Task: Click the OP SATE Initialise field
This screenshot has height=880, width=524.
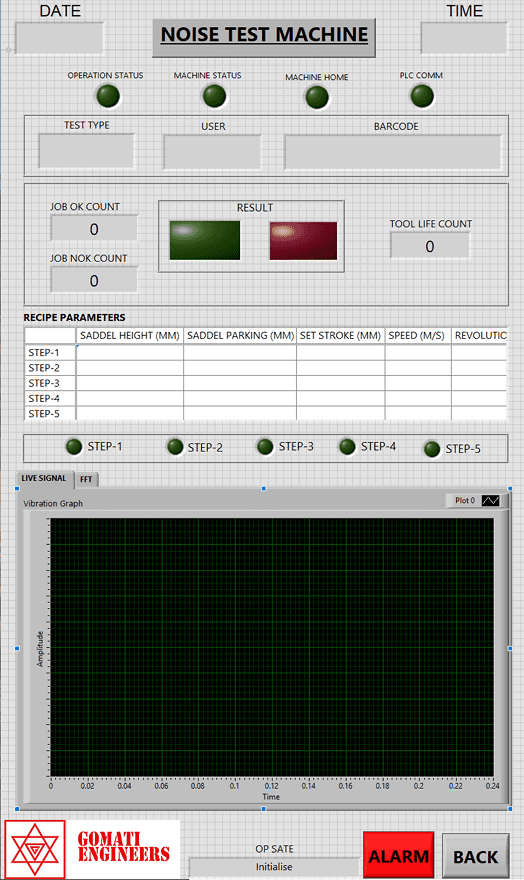Action: coord(274,867)
